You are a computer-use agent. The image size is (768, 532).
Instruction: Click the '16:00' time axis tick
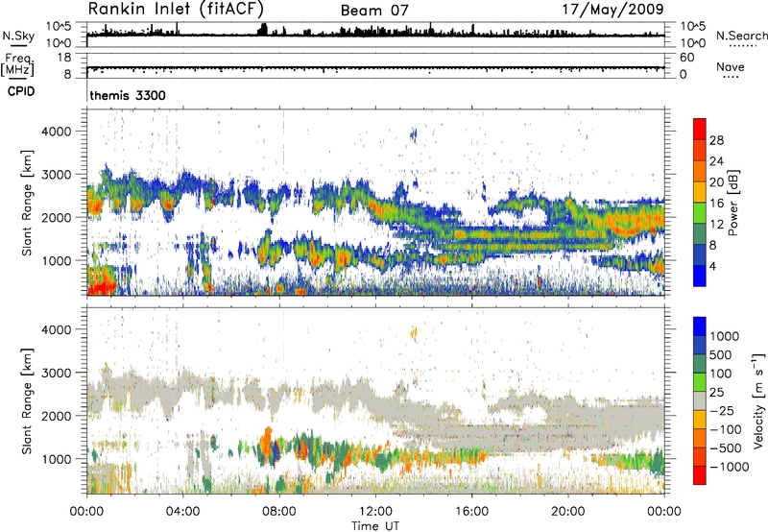[471, 511]
